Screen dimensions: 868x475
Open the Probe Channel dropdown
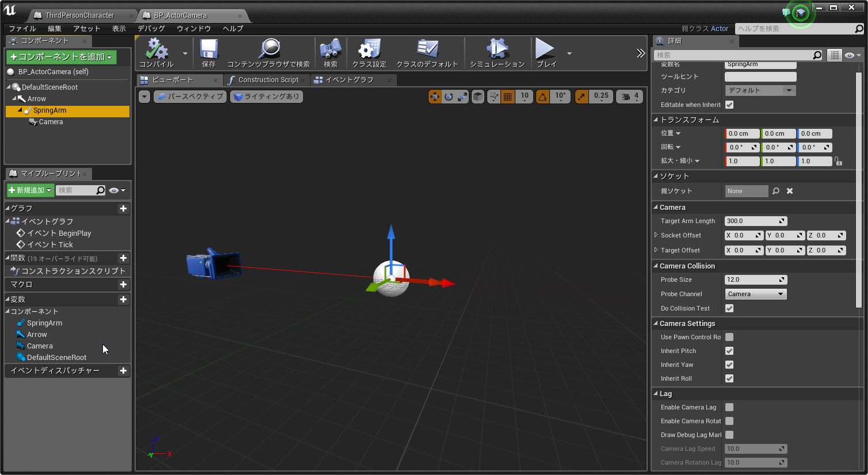pos(755,294)
